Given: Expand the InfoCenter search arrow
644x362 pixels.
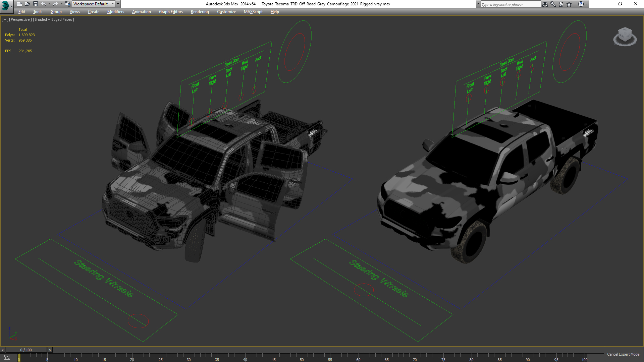Looking at the screenshot, I should [x=478, y=4].
